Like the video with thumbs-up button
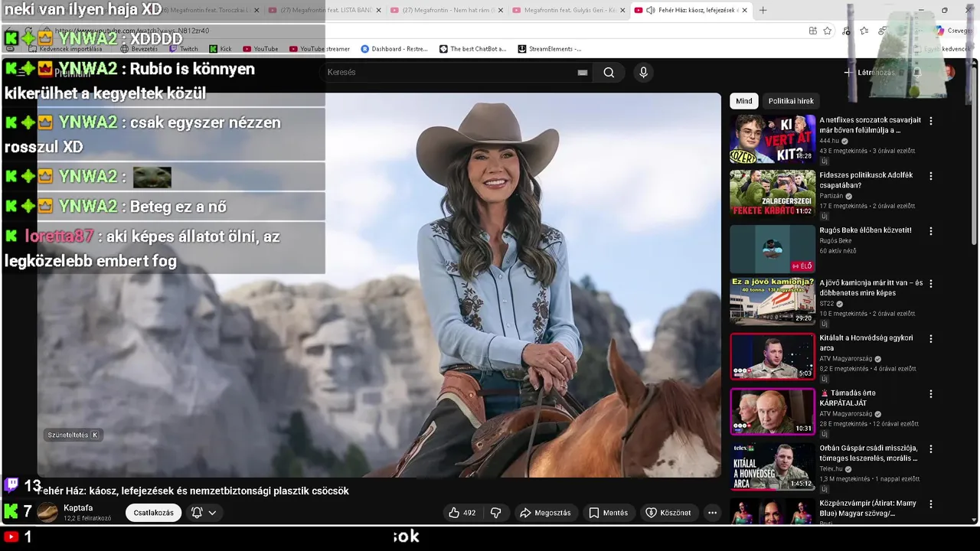The height and width of the screenshot is (551, 980). tap(462, 513)
